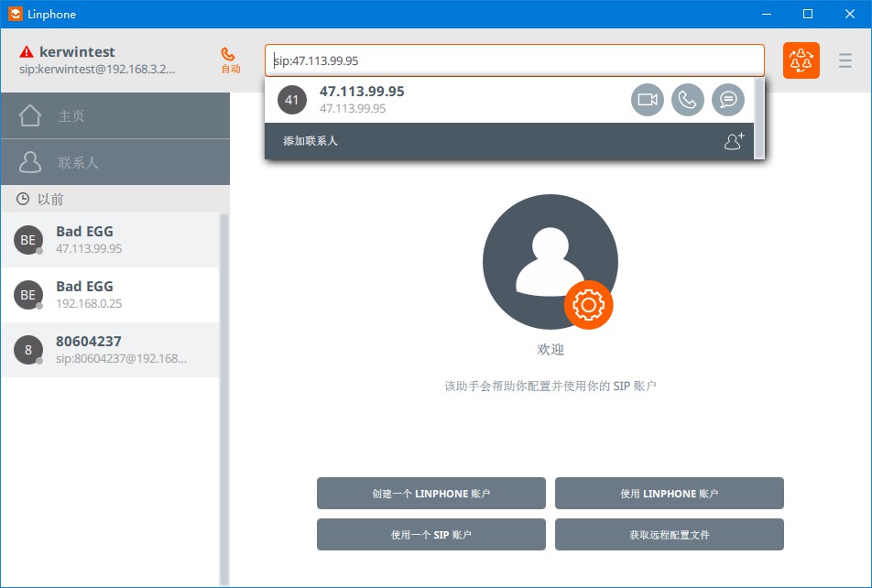Click BE avatar for 192.168.0.25 entry
The image size is (872, 588).
click(28, 295)
